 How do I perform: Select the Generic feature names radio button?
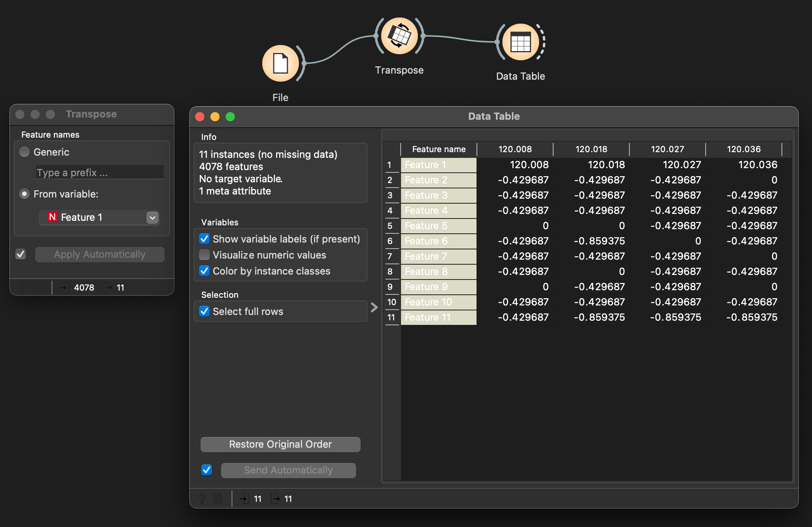coord(24,152)
